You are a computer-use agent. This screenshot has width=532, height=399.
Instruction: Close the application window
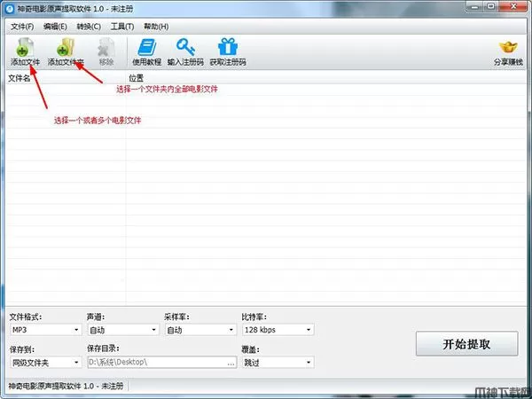513,6
